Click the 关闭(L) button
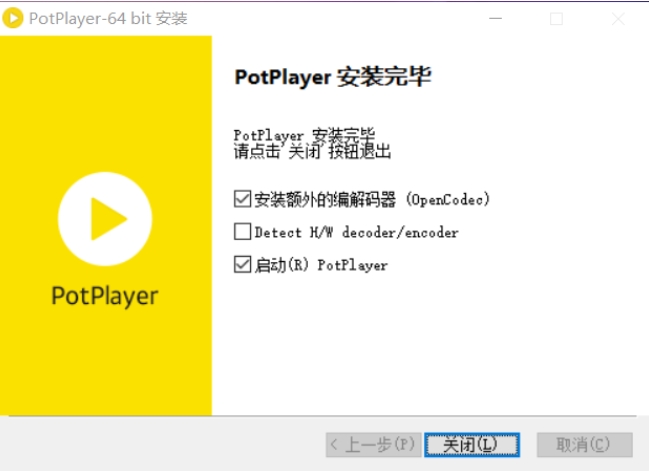 (x=472, y=445)
